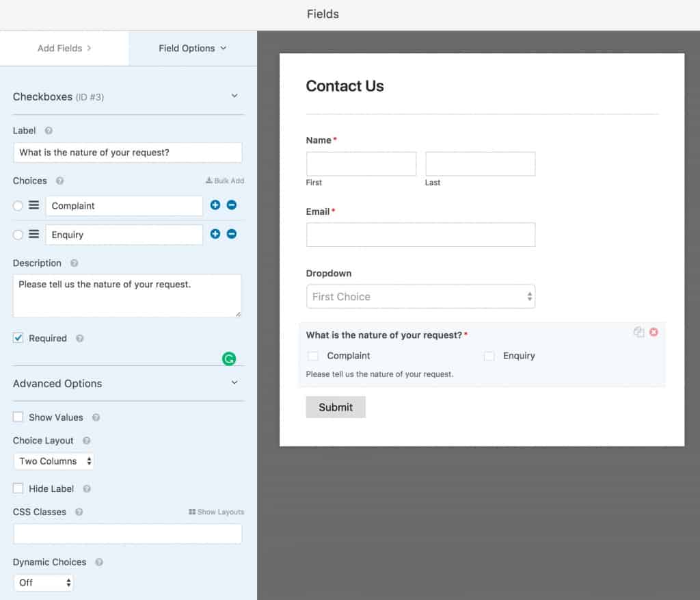
Task: Click the add choice plus icon beside Enquiry
Action: [x=215, y=234]
